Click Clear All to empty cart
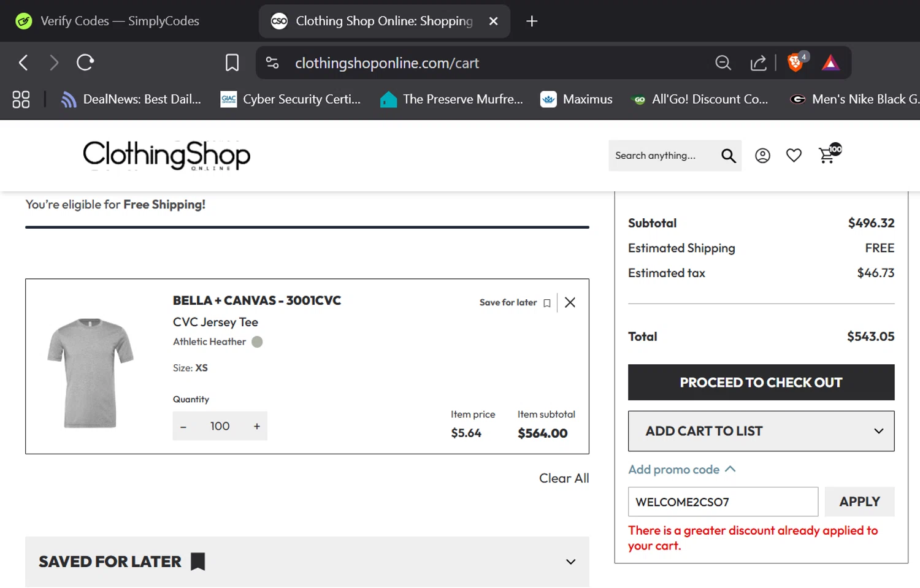The image size is (920, 588). coord(564,478)
